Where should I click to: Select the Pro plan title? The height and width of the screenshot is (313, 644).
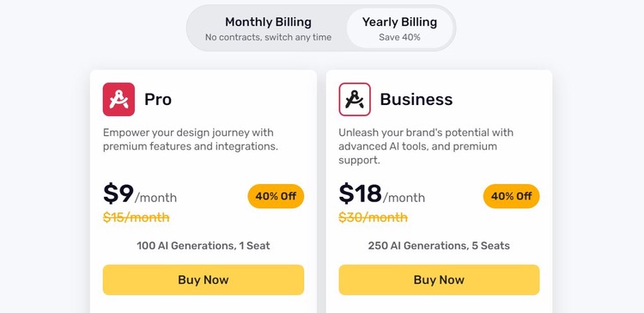coord(158,100)
